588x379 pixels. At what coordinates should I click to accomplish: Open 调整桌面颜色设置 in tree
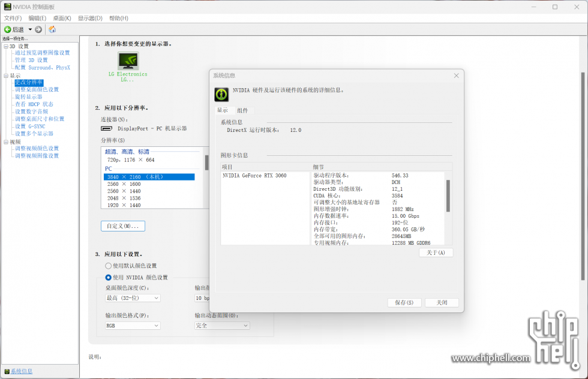click(x=37, y=89)
